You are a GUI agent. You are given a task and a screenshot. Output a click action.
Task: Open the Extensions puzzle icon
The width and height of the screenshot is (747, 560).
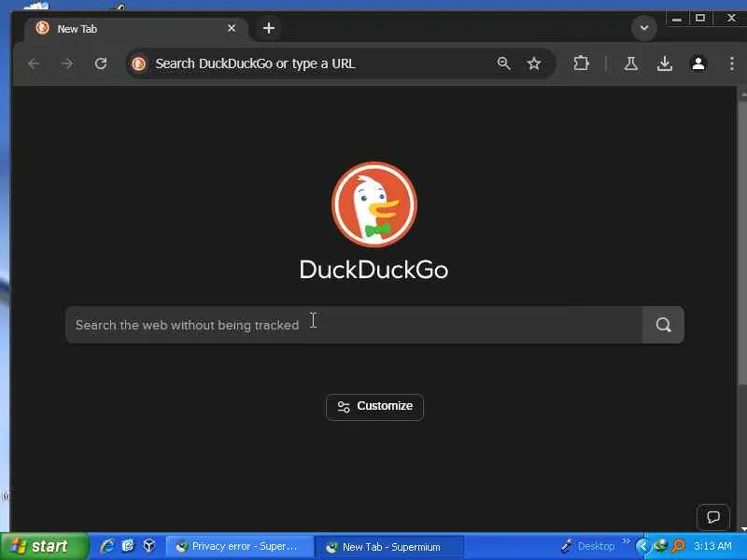click(581, 63)
